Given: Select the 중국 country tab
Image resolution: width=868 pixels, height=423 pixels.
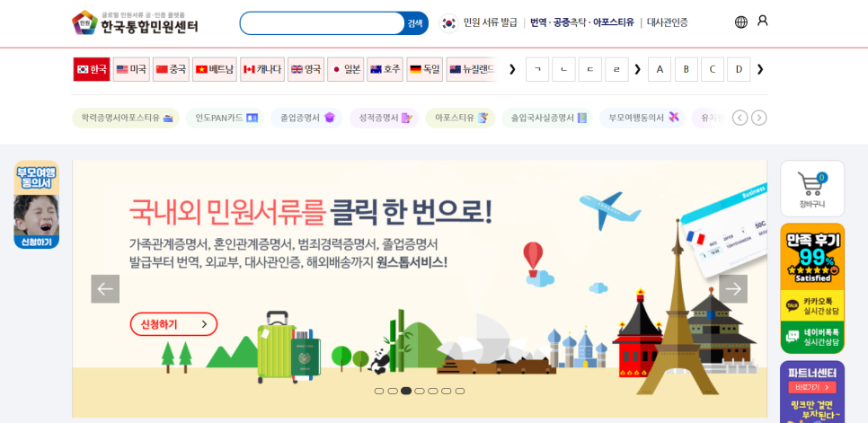Looking at the screenshot, I should pos(171,69).
